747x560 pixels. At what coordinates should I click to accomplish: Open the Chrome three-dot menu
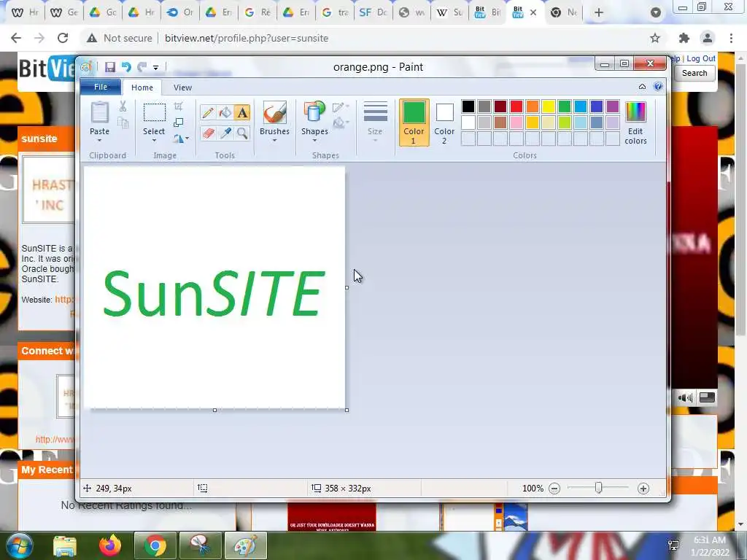(x=731, y=38)
